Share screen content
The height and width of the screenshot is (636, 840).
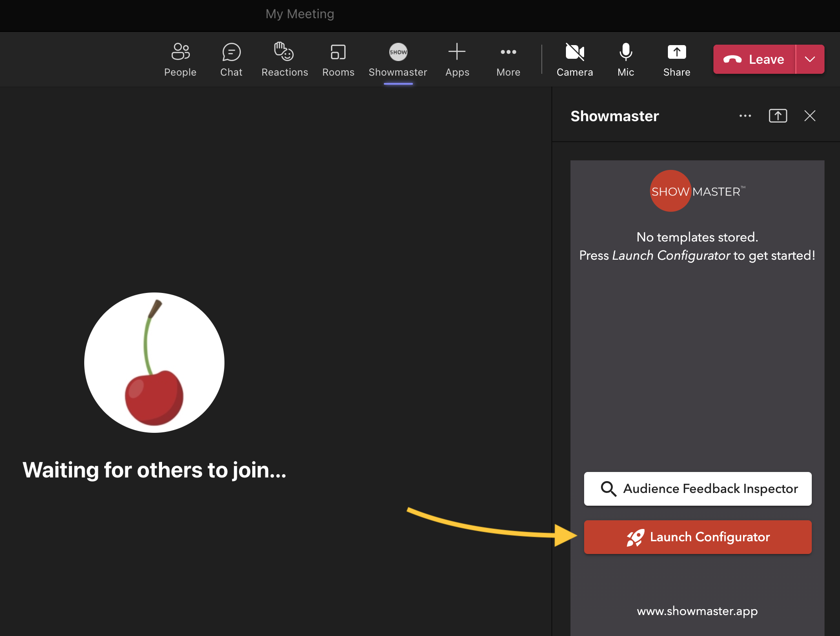click(x=677, y=59)
